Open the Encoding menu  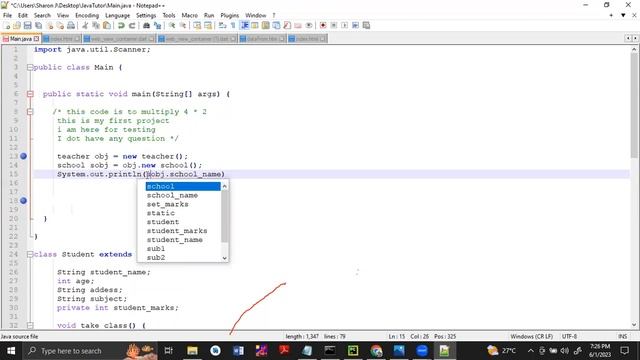(x=87, y=15)
